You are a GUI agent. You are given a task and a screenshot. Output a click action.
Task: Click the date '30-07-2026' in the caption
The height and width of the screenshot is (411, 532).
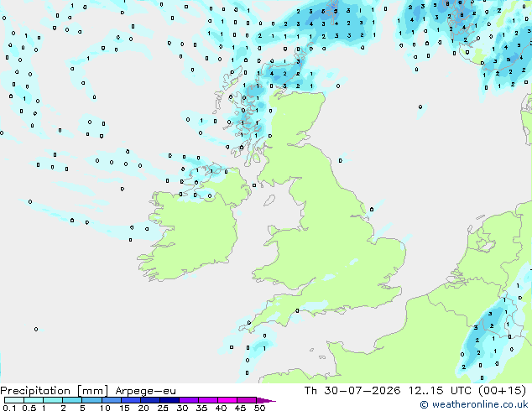(362, 390)
